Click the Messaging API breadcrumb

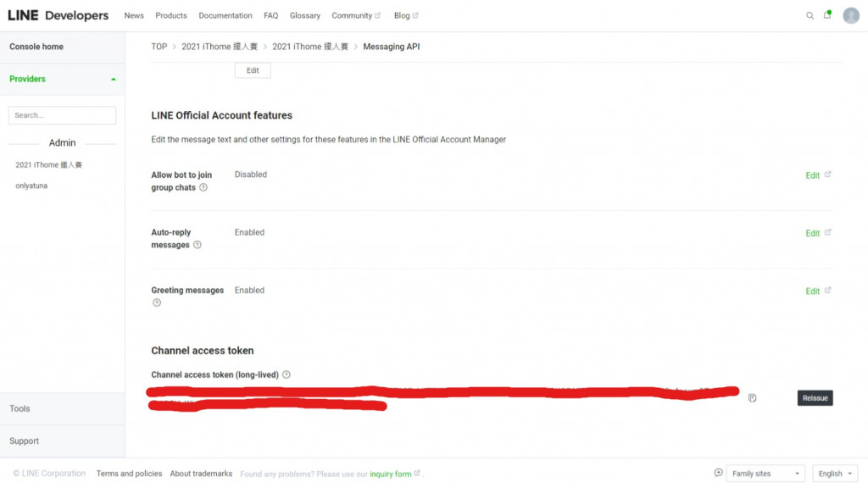click(392, 47)
